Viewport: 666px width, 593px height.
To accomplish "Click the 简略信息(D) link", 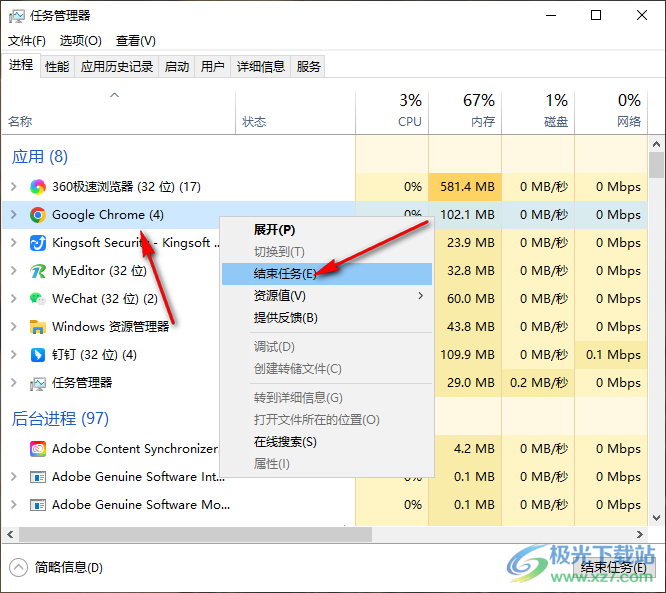I will pyautogui.click(x=68, y=568).
